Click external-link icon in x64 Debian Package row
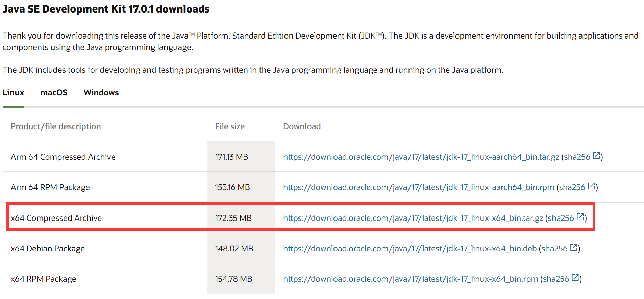This screenshot has width=644, height=299. pos(574,248)
